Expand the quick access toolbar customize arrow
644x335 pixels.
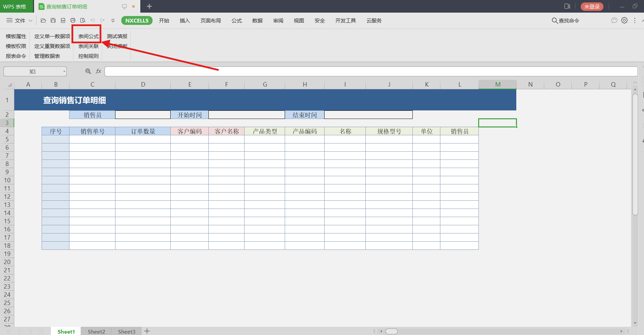[x=113, y=21]
